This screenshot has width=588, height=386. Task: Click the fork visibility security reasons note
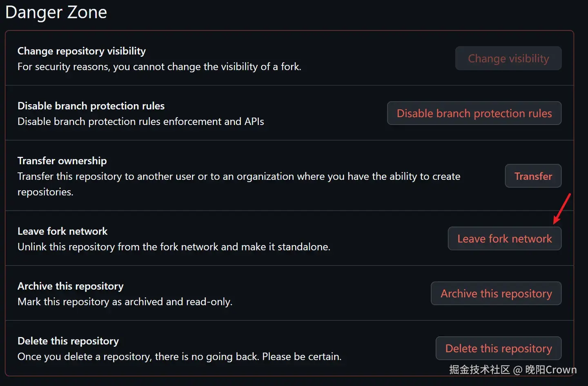159,67
